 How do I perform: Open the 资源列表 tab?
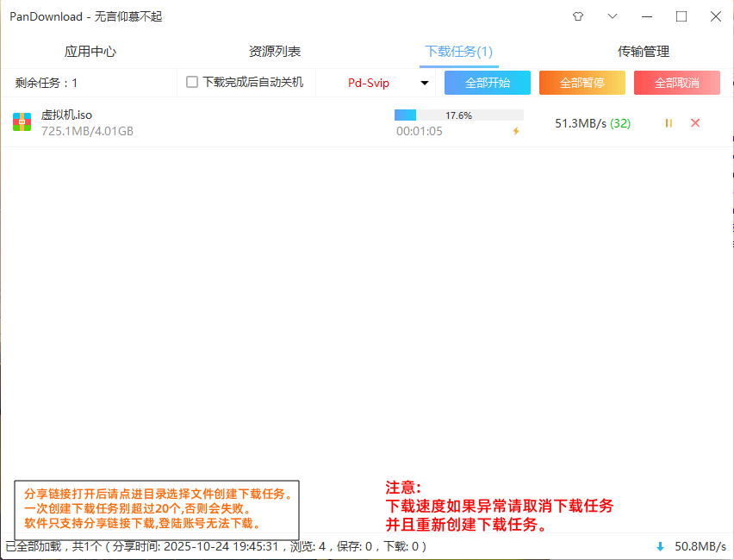click(275, 52)
